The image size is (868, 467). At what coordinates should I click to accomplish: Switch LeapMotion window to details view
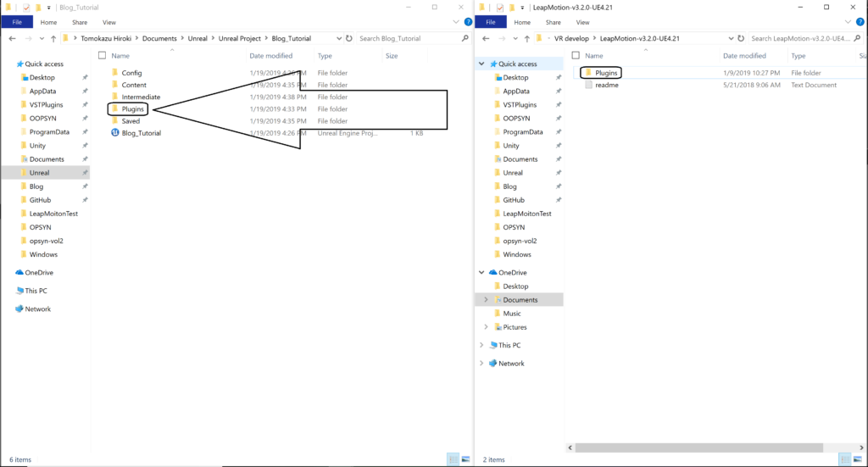(x=844, y=459)
